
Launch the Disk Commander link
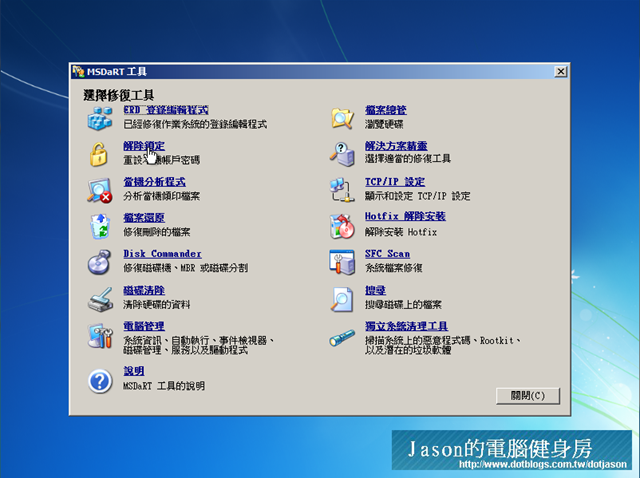(x=162, y=254)
